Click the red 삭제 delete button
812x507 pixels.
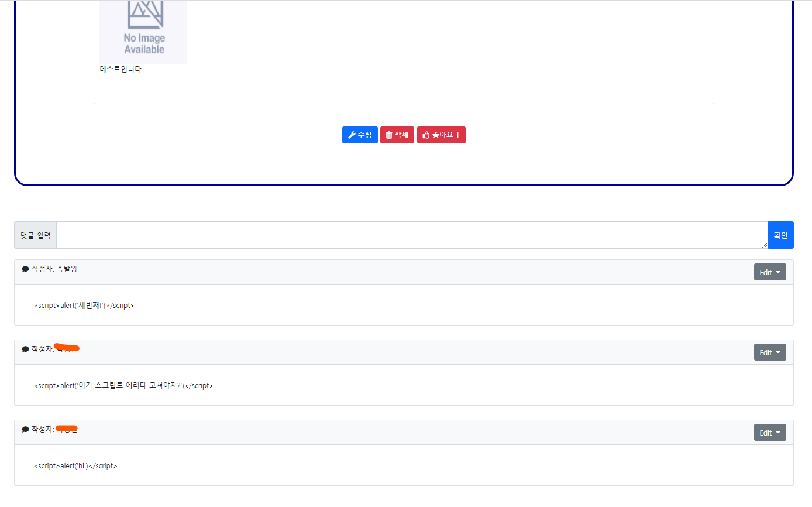[x=397, y=135]
